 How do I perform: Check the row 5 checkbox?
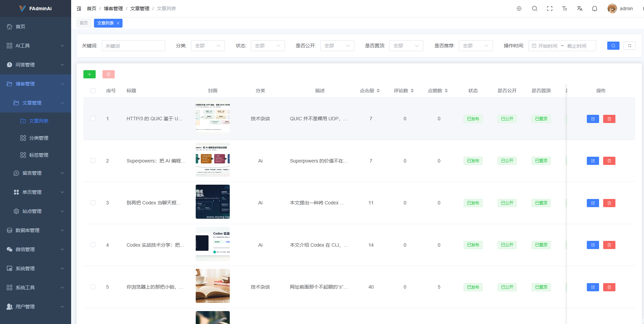point(93,287)
